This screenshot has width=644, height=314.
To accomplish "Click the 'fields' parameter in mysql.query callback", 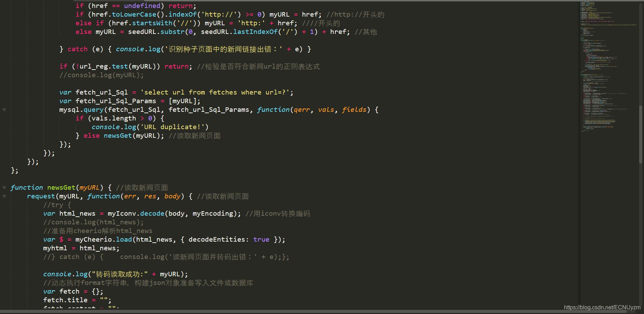I will pyautogui.click(x=354, y=110).
